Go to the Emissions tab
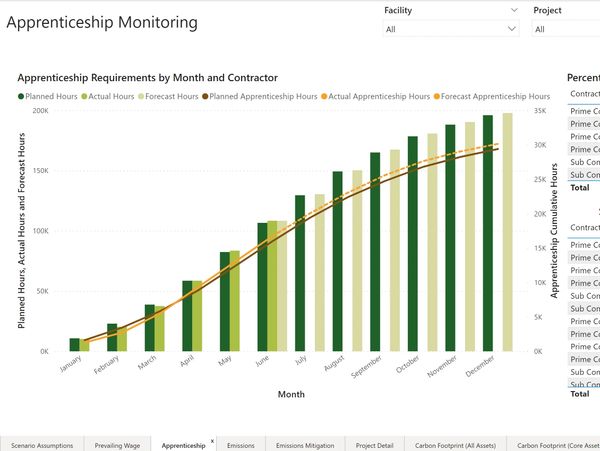Viewport: 600px width, 451px height. coord(241,443)
